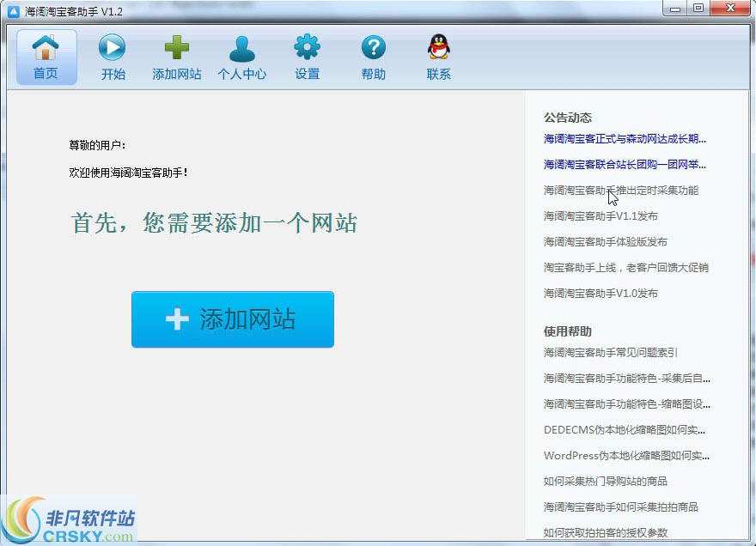Open link 海阔淘宝客助手体验版发布

coord(606,241)
